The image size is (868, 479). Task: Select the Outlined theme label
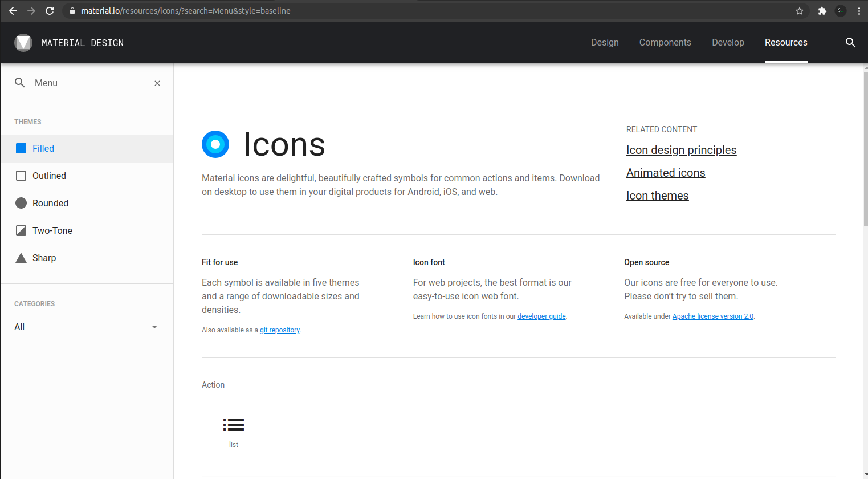click(49, 176)
